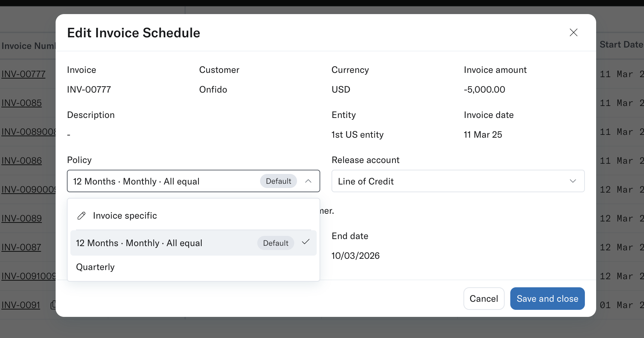The height and width of the screenshot is (338, 644).
Task: Collapse the Policy dropdown using its up chevron
Action: 308,181
